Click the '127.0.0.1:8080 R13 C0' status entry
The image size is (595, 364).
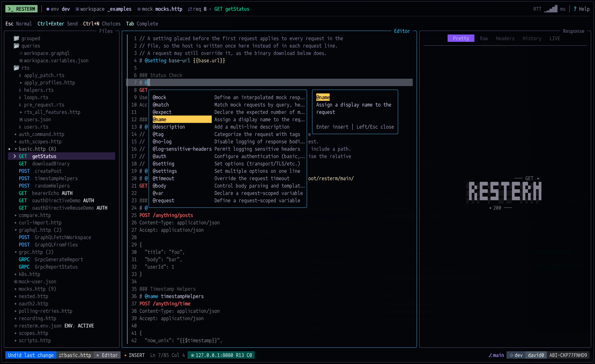coord(221,355)
